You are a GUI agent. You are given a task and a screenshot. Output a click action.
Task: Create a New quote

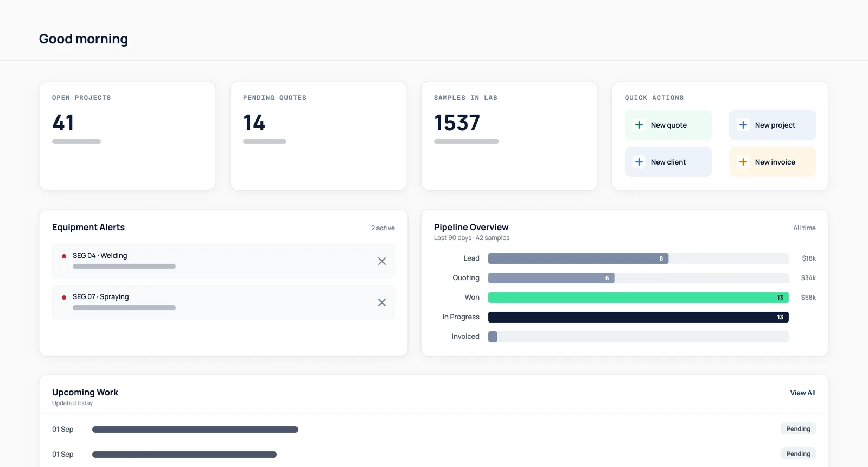(x=668, y=125)
